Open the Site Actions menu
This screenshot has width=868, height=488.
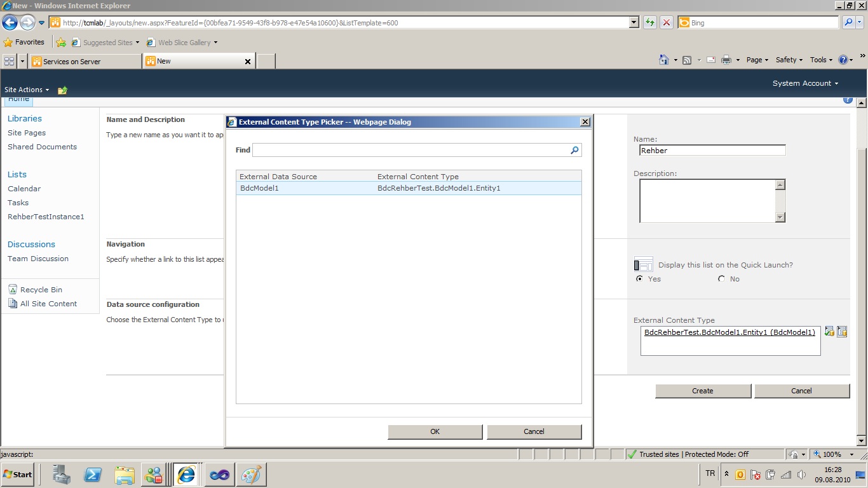point(25,90)
